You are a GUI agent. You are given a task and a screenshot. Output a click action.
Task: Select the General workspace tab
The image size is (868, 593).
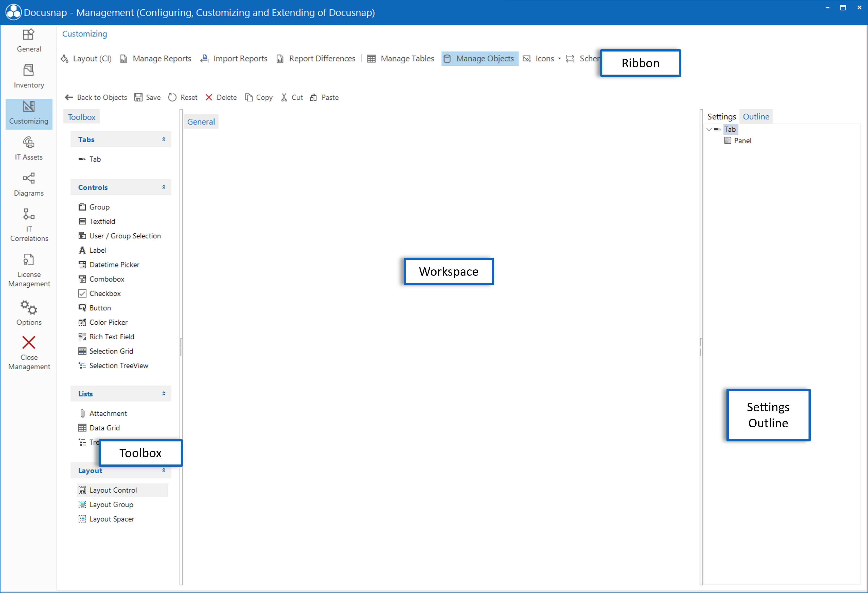coord(201,122)
